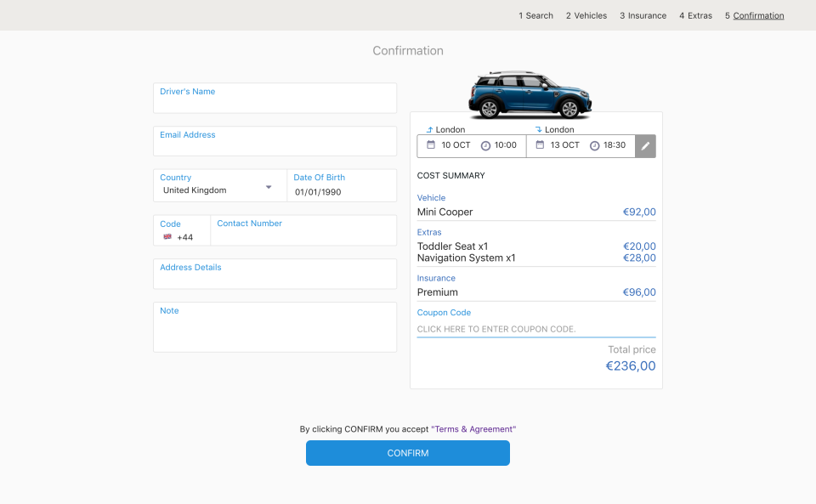
Task: Click the UK flag icon in the Code field
Action: 167,237
